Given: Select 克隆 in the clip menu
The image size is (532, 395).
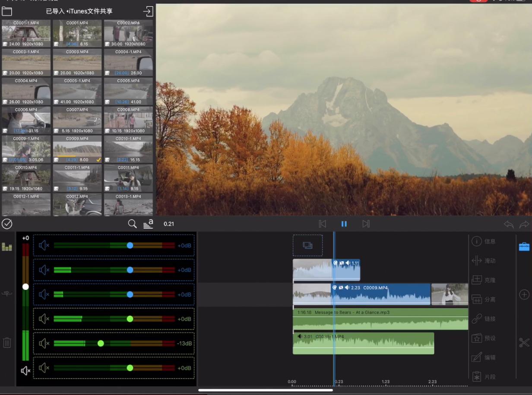Looking at the screenshot, I should tap(483, 280).
